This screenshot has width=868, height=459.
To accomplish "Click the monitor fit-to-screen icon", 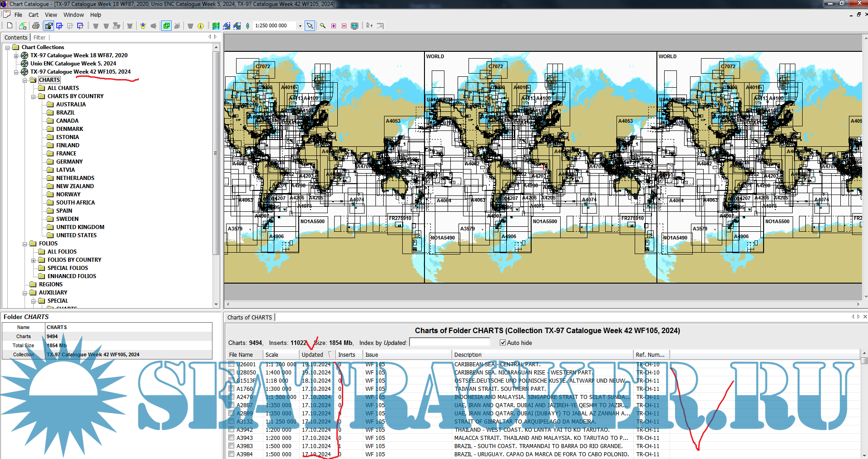I will click(355, 26).
